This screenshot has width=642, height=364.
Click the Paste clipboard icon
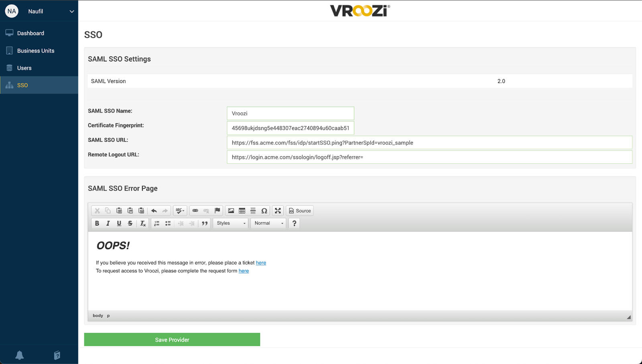[x=119, y=211]
